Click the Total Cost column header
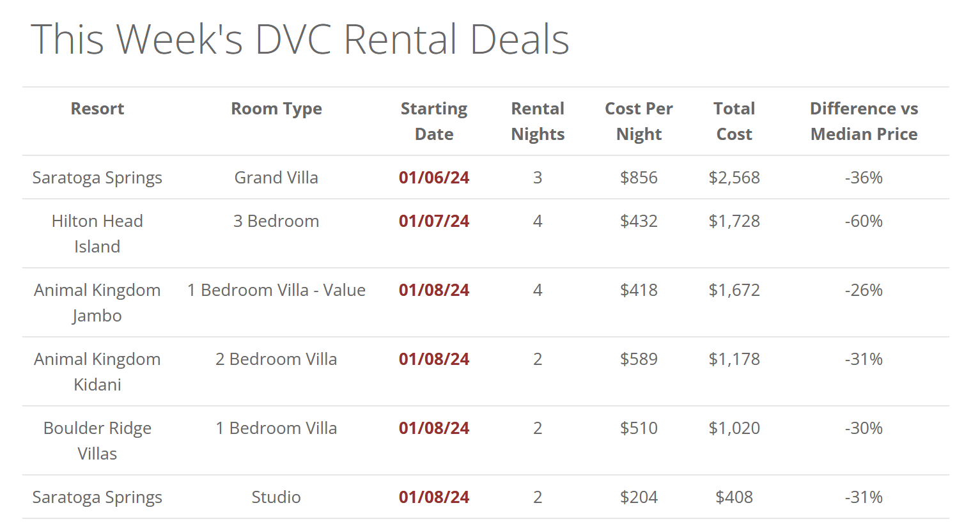 click(734, 121)
